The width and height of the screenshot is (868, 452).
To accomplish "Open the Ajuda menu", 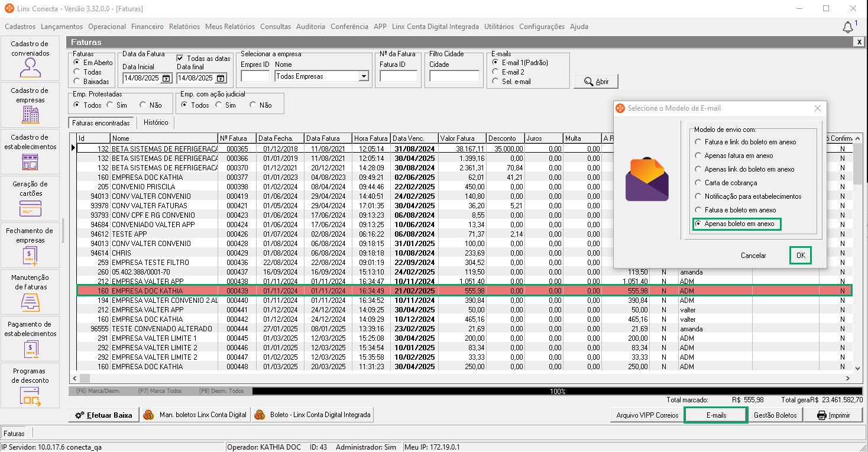I will pyautogui.click(x=579, y=27).
